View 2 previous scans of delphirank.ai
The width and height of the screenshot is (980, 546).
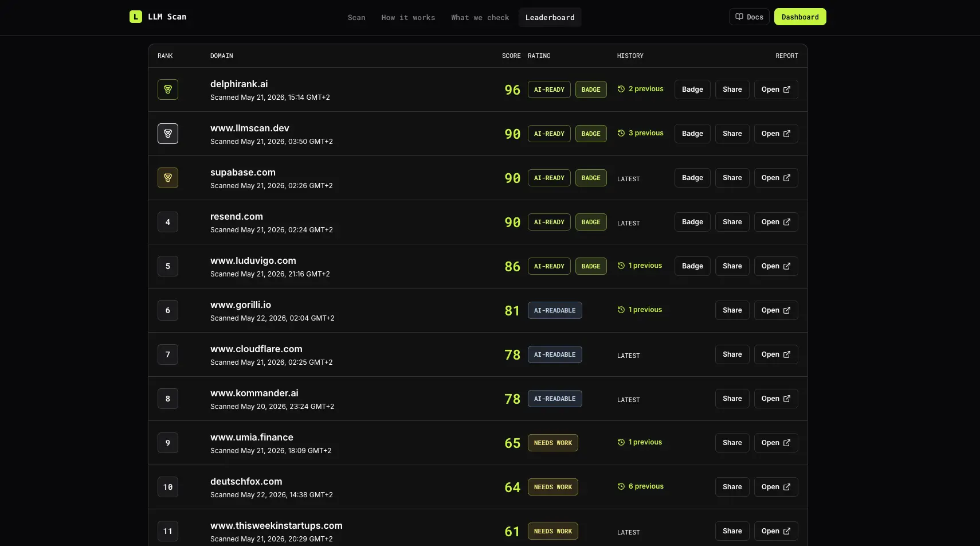(640, 89)
